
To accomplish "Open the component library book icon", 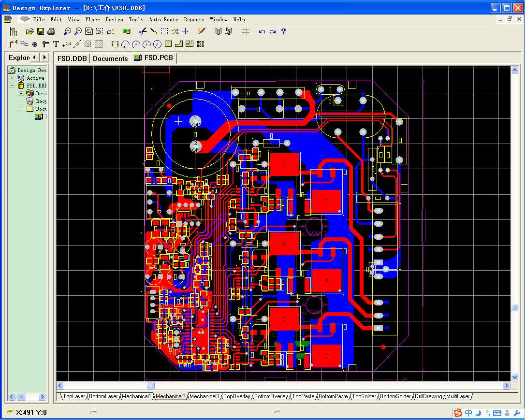I will click(218, 31).
